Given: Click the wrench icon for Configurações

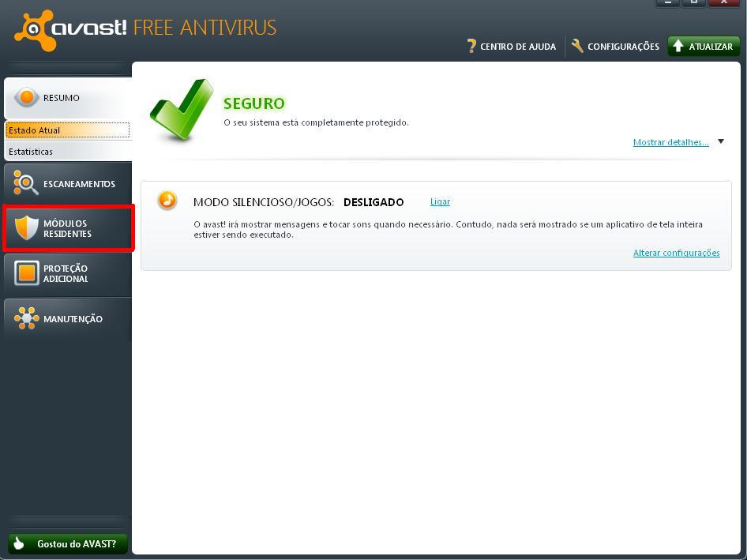Looking at the screenshot, I should (x=577, y=46).
